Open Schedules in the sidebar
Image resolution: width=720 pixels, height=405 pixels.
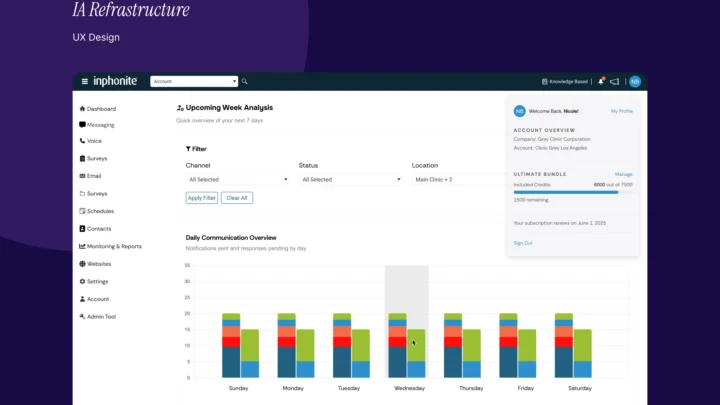pyautogui.click(x=96, y=211)
